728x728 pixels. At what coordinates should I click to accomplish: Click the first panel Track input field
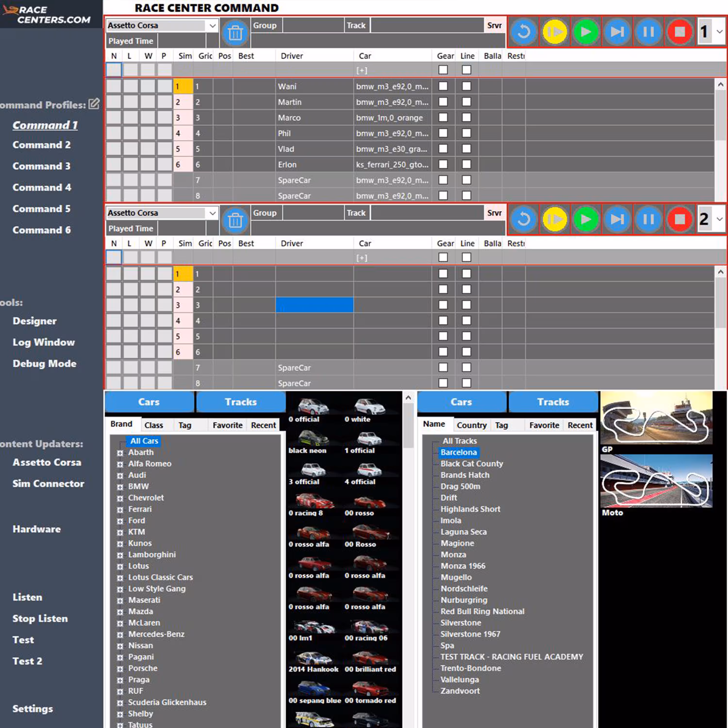(427, 25)
